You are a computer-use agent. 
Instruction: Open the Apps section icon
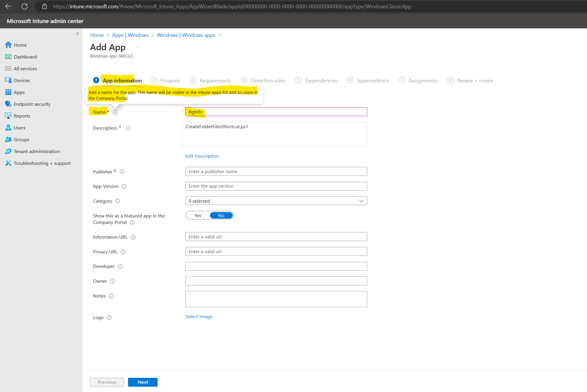[8, 92]
